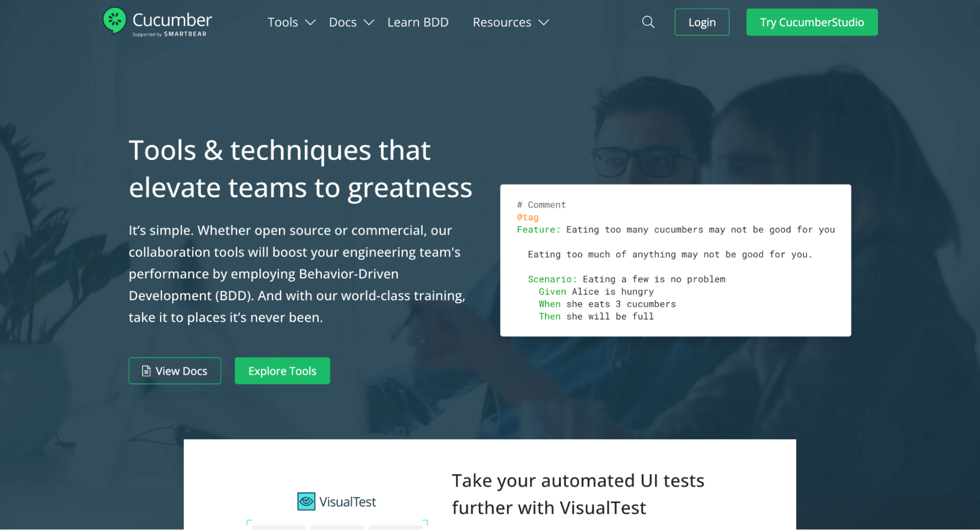Click the "Feature:" keyword in code sample

point(538,230)
